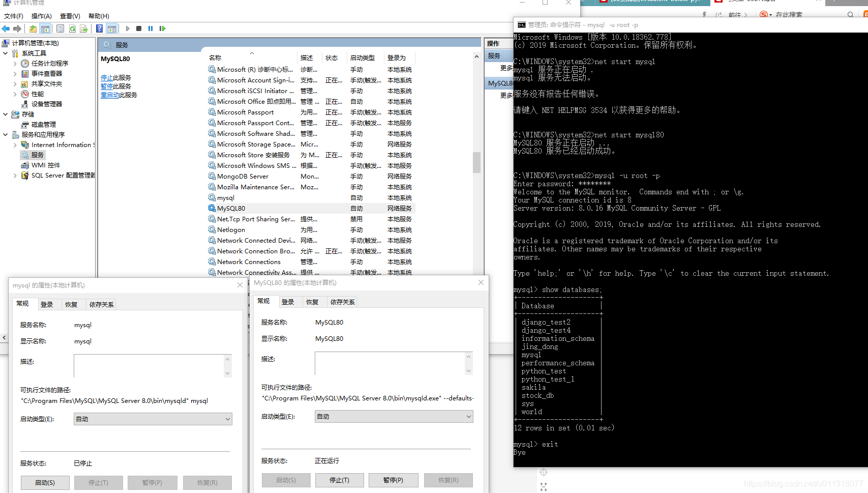Screen dimensions: 868x493
Task: Select 服务 node in the tree
Action: 37,155
